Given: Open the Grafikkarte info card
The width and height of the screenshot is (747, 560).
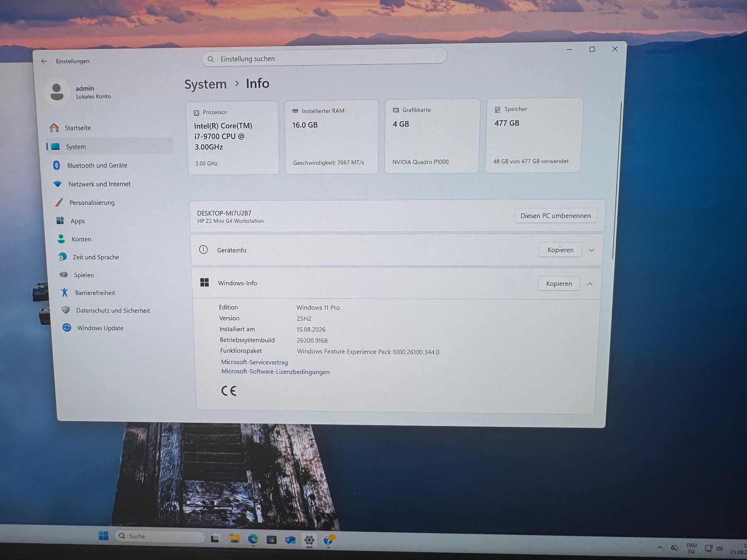Looking at the screenshot, I should [x=432, y=136].
